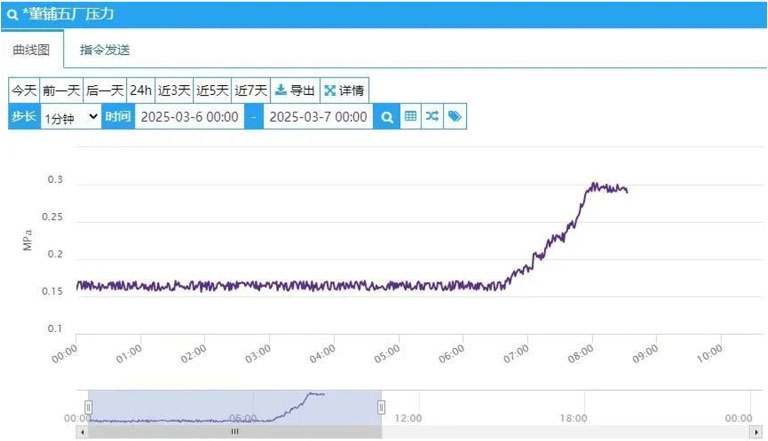Show 近5天 last five days
Screen dimensions: 768x441
(x=212, y=90)
